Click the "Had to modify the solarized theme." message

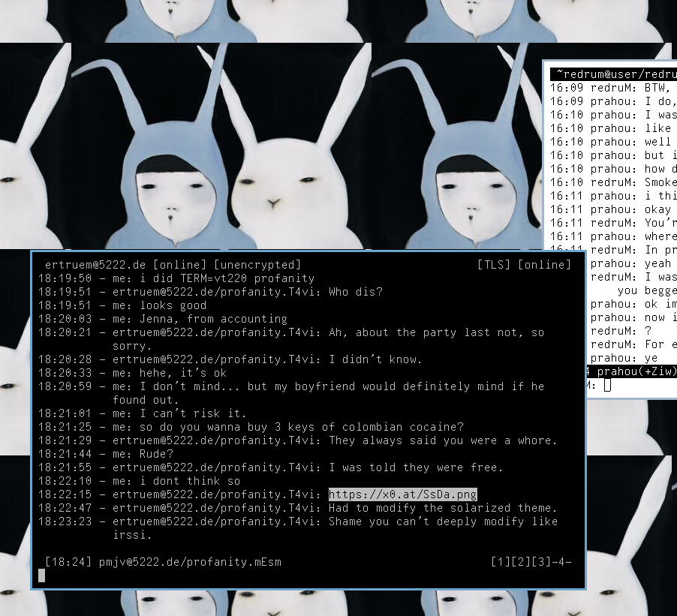443,508
